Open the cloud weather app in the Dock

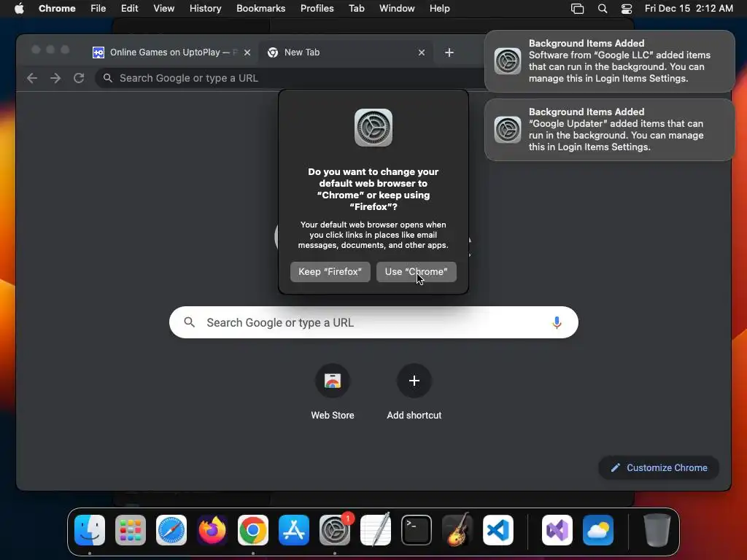pos(598,530)
